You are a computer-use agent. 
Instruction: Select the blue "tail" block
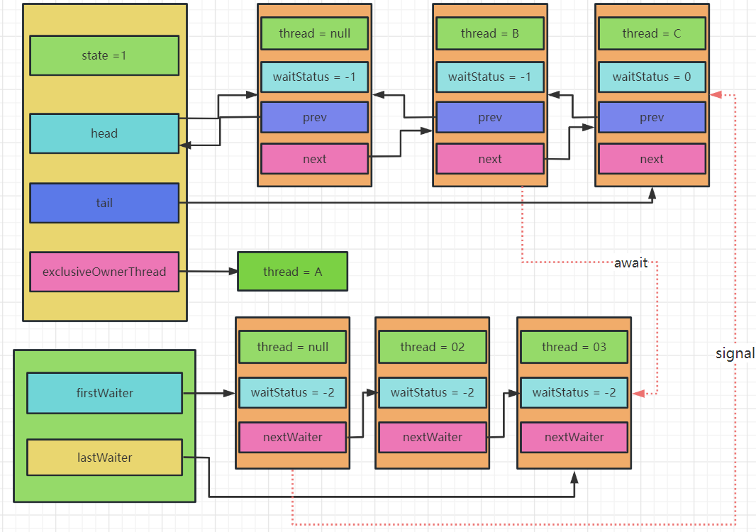click(x=104, y=203)
